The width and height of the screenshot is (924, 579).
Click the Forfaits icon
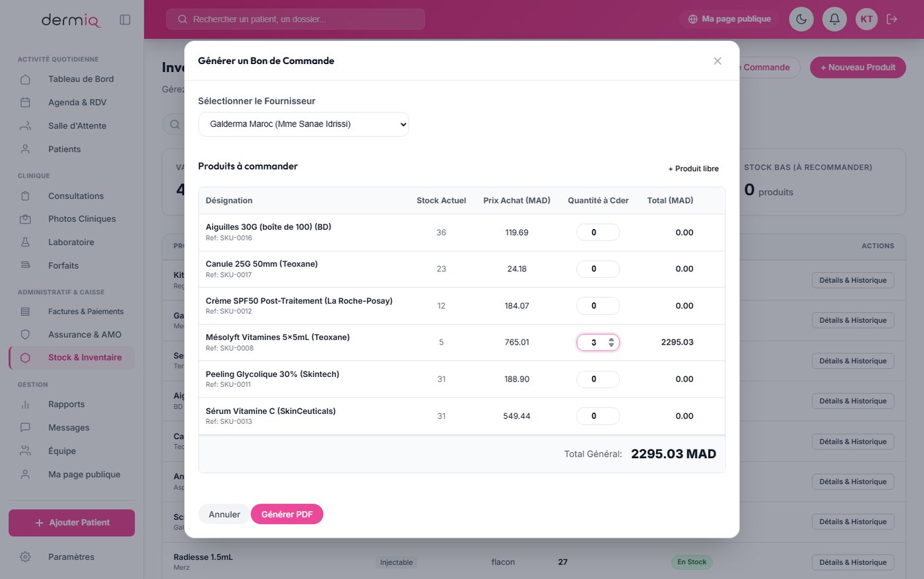pyautogui.click(x=25, y=265)
